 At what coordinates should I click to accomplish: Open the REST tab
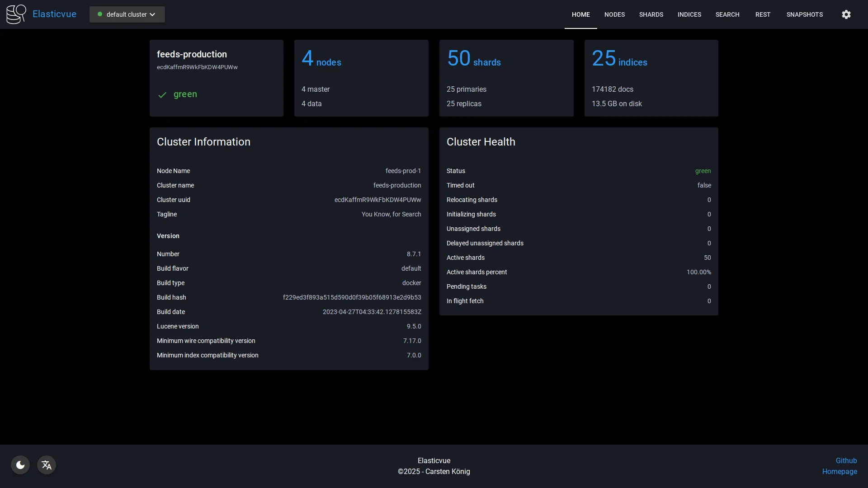tap(763, 14)
